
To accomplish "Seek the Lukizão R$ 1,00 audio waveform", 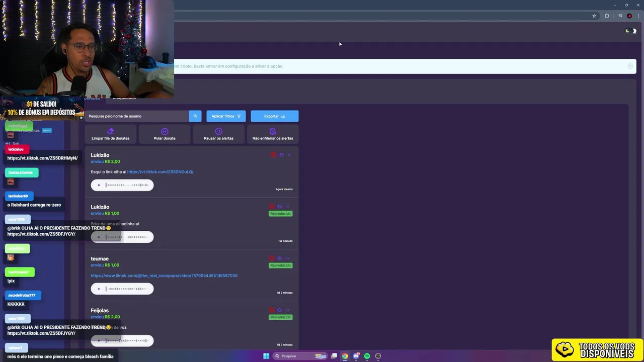I will click(127, 237).
